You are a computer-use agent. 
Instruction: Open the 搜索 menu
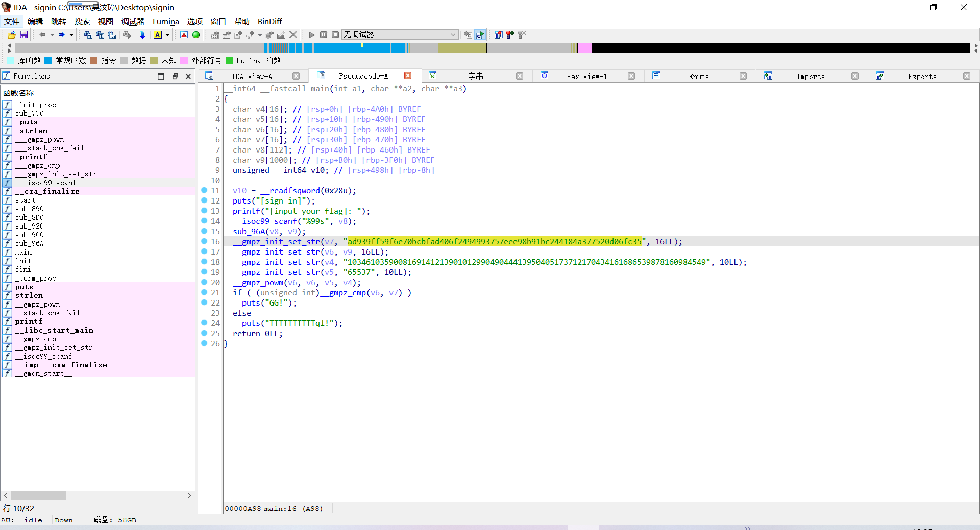coord(82,21)
